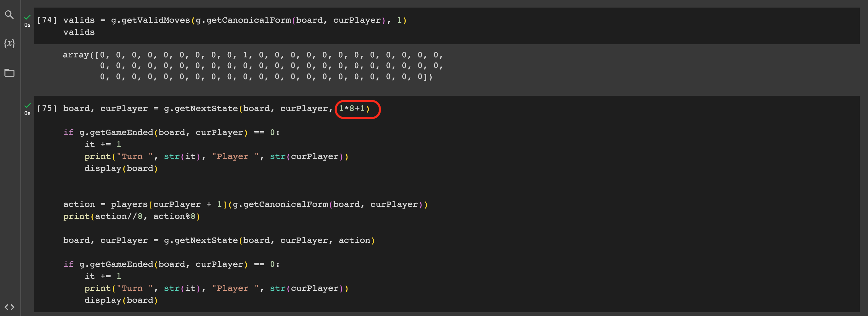Click the last display(board) line in cell 75
This screenshot has height=316, width=868.
tap(121, 300)
